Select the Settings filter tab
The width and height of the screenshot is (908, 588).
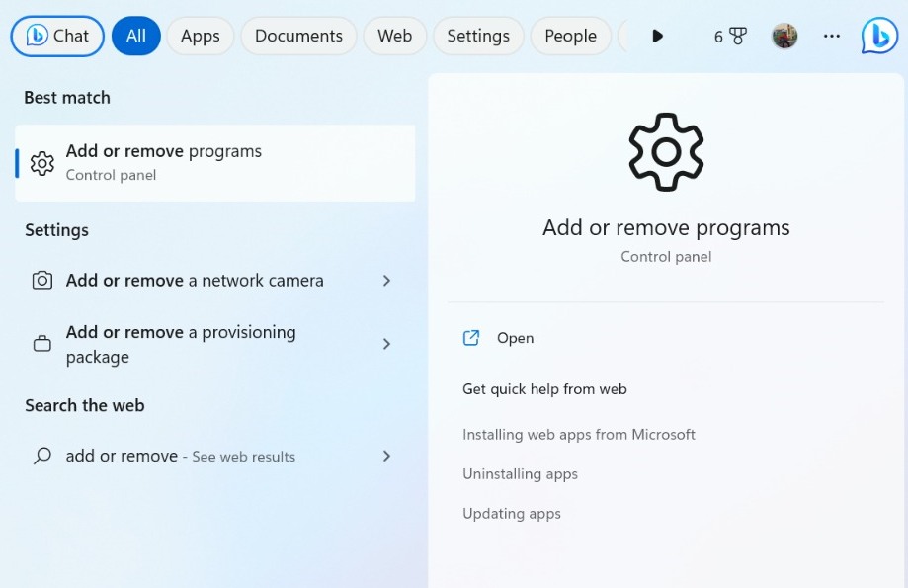pyautogui.click(x=478, y=36)
